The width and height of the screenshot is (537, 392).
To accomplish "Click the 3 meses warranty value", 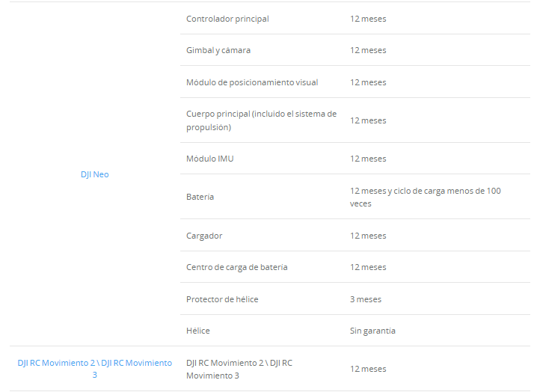I will [366, 299].
